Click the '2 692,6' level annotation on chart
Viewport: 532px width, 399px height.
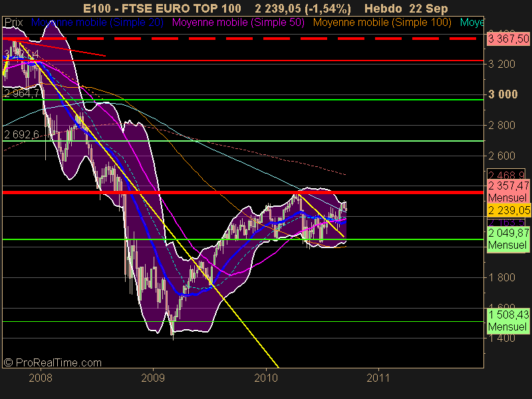pos(22,135)
